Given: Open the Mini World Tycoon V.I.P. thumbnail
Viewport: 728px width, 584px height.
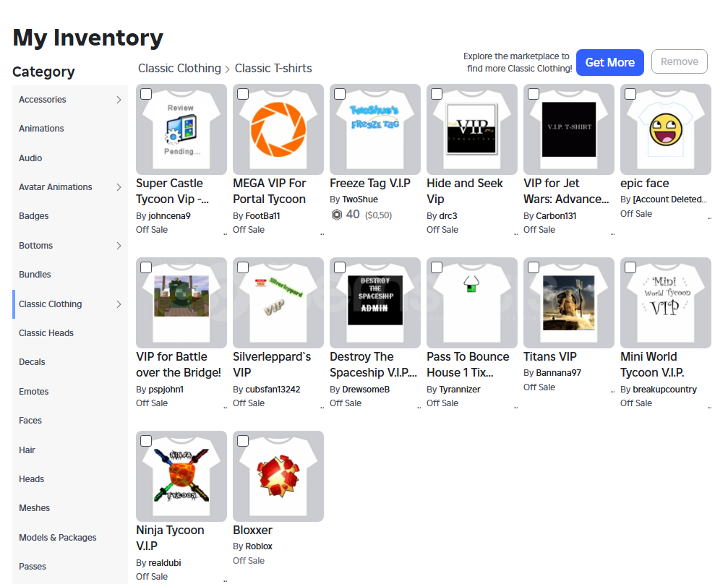Looking at the screenshot, I should pos(666,303).
